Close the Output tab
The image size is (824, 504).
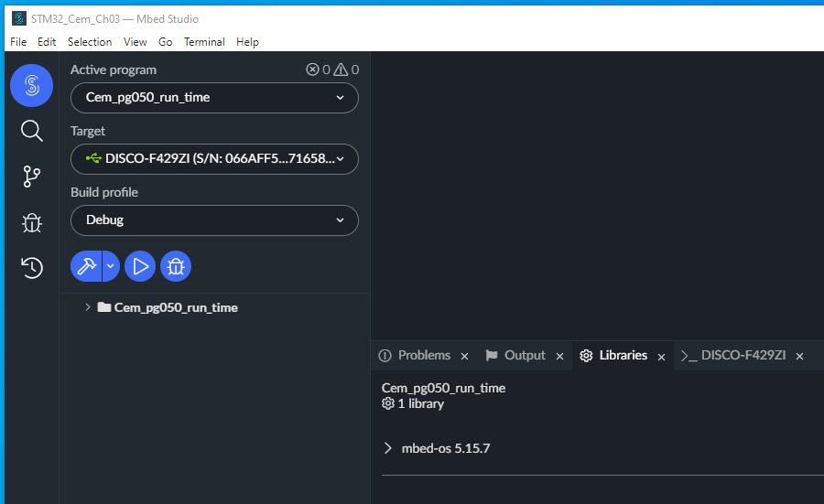(x=559, y=357)
